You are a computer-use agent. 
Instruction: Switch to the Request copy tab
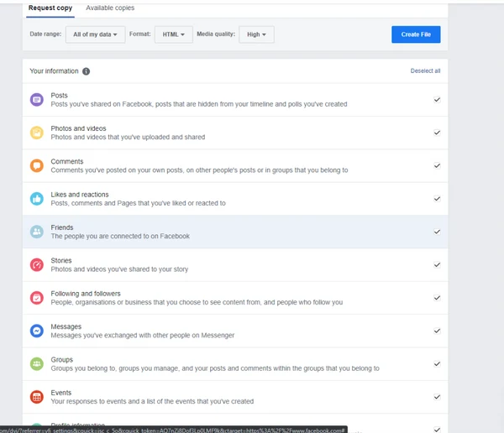point(50,8)
